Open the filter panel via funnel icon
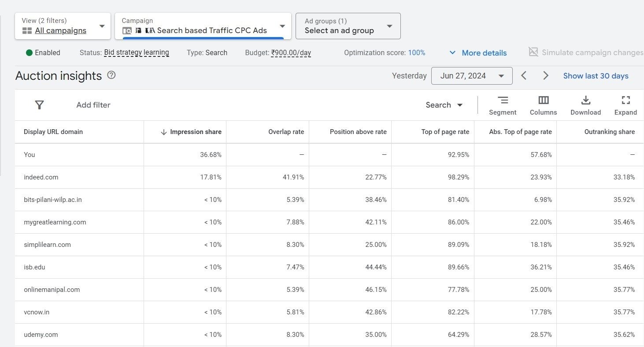The image size is (644, 347). tap(39, 105)
